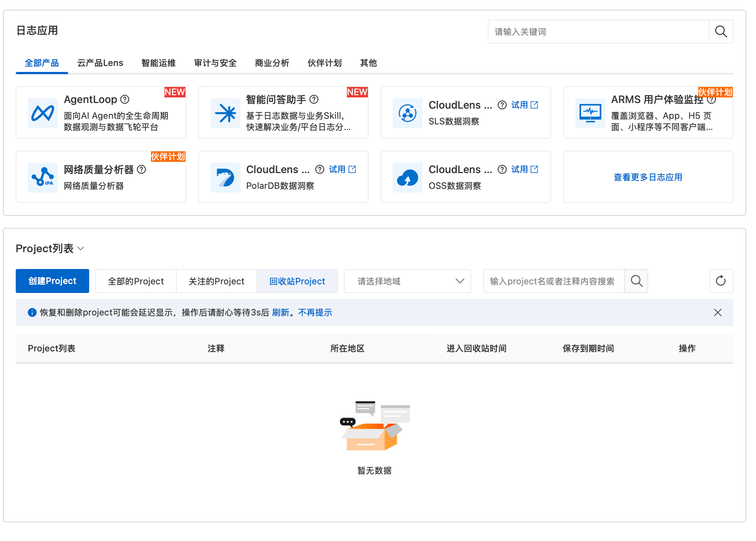
Task: Click the 刷新 link in banner
Action: click(281, 312)
